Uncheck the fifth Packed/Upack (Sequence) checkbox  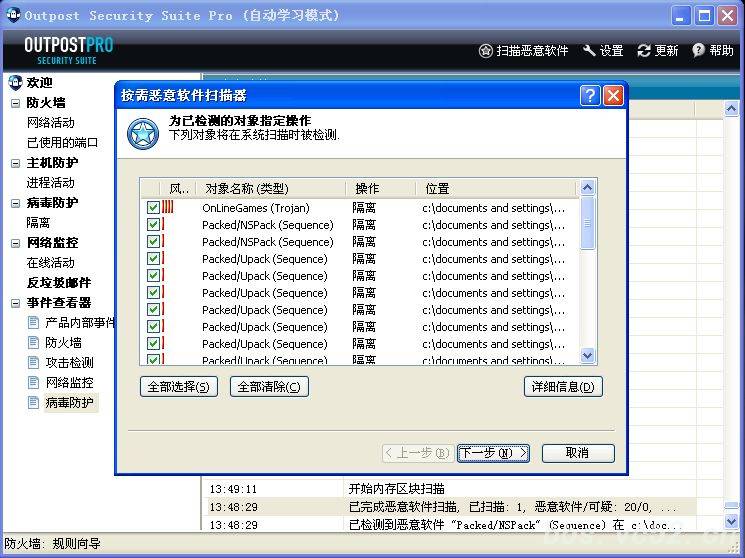[x=153, y=327]
